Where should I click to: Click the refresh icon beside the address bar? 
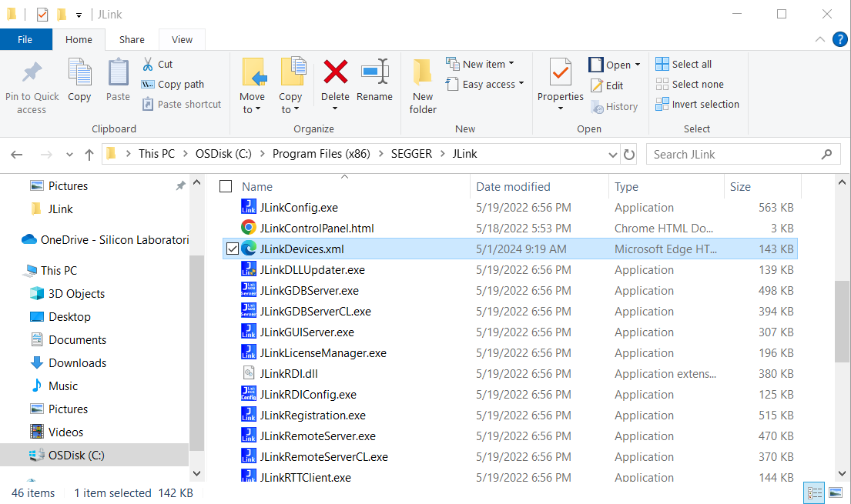629,155
